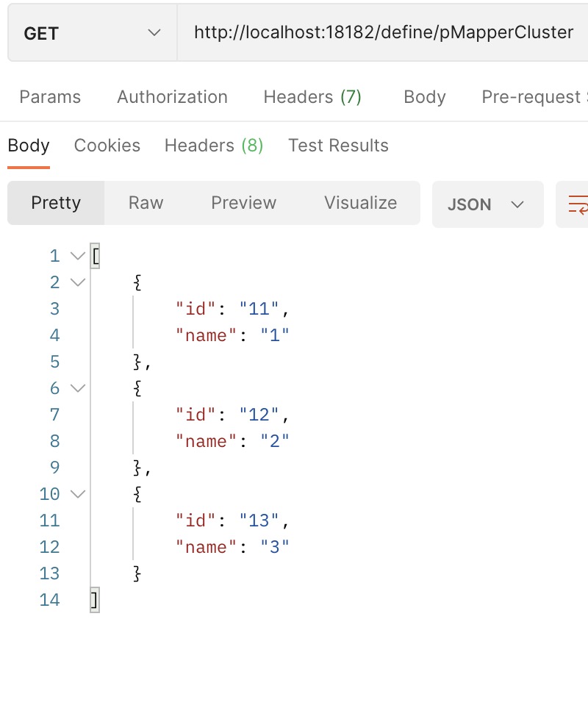Viewport: 588px width, 719px height.
Task: Open the Params tab
Action: (50, 97)
